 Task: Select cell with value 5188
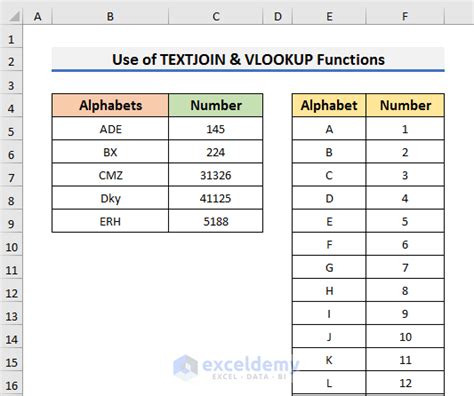[x=216, y=221]
